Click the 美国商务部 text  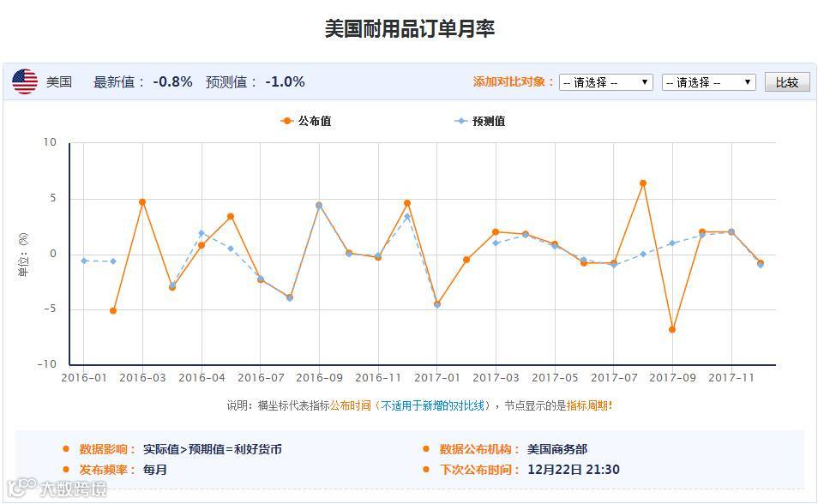[x=557, y=449]
